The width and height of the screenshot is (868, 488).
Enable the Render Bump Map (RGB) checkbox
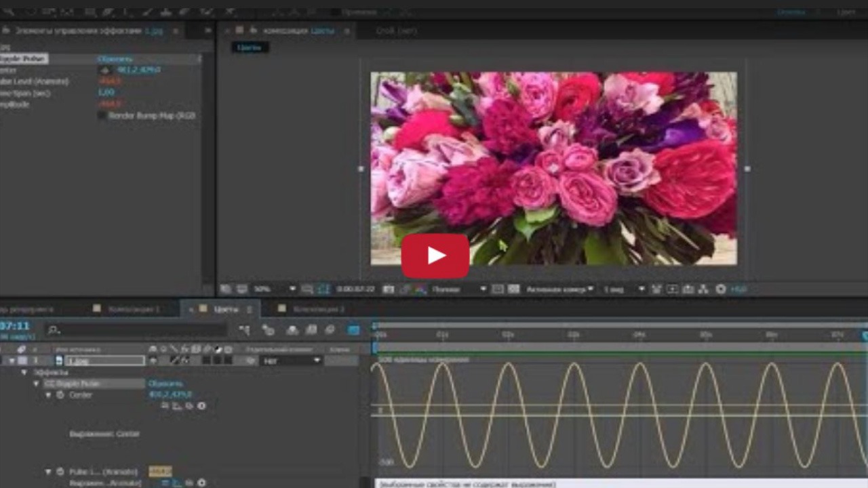[x=100, y=115]
